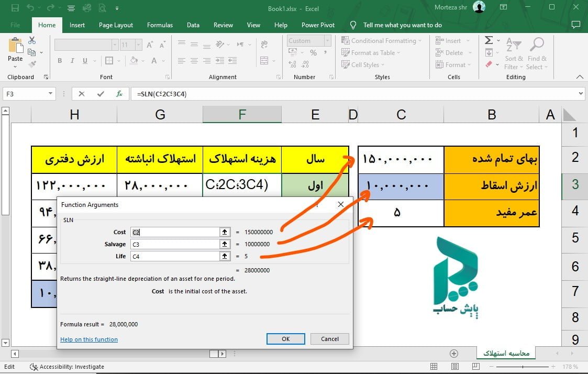
Task: Cancel formula entry with the X icon
Action: pos(82,94)
